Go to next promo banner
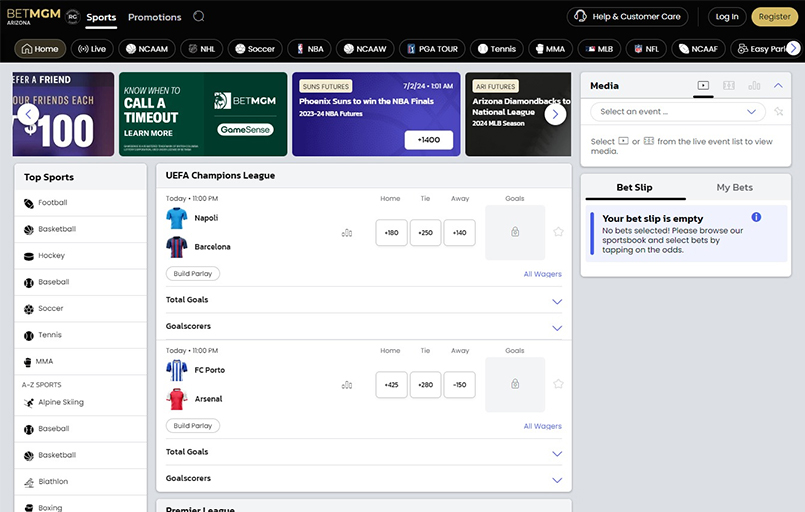The width and height of the screenshot is (805, 512). pos(555,114)
